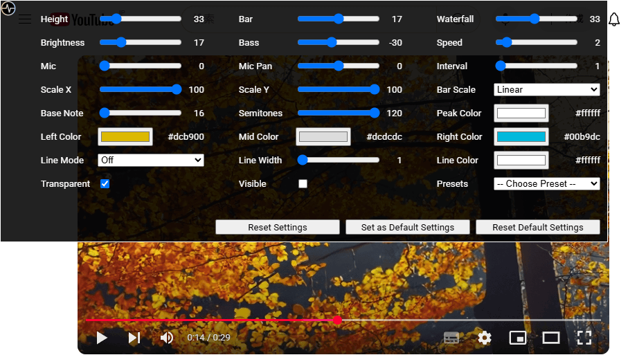Click the Semitones value 120
The width and height of the screenshot is (637, 364).
tap(394, 113)
